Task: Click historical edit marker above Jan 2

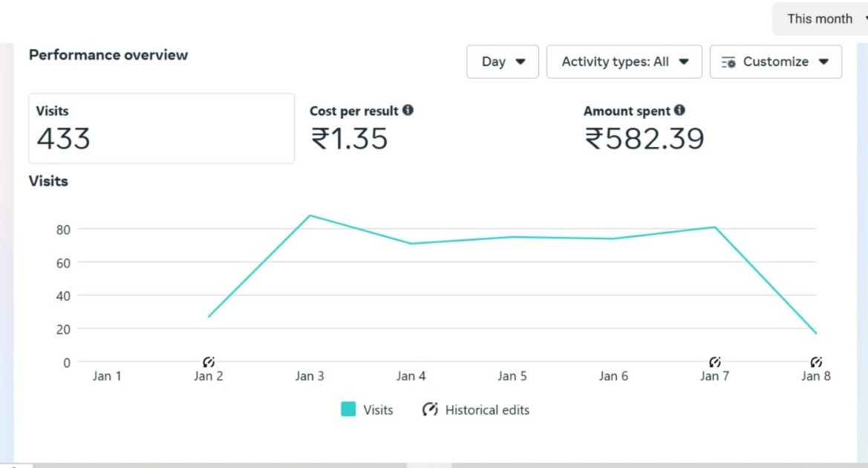Action: (209, 362)
